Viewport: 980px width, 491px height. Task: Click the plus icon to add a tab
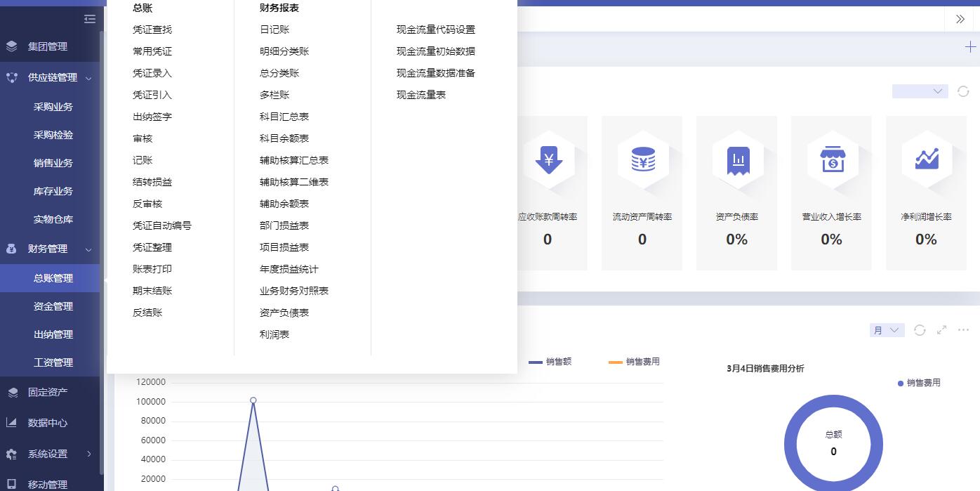tap(970, 47)
